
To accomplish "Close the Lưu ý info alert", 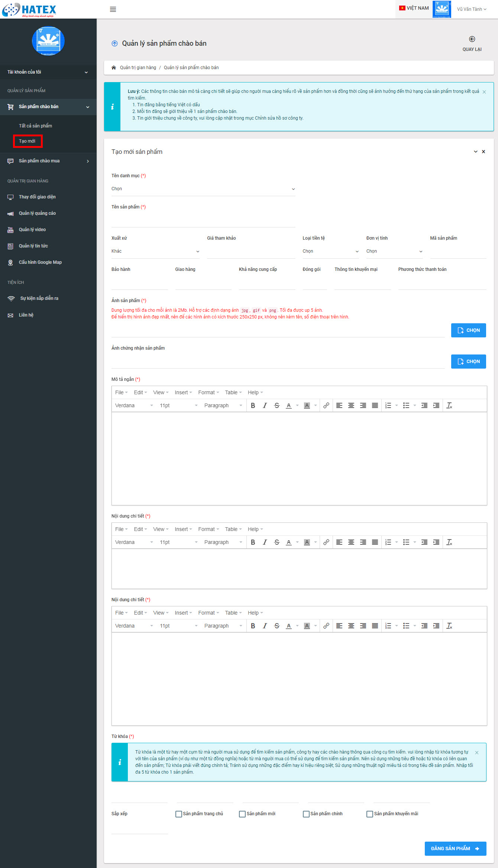I will coord(484,92).
